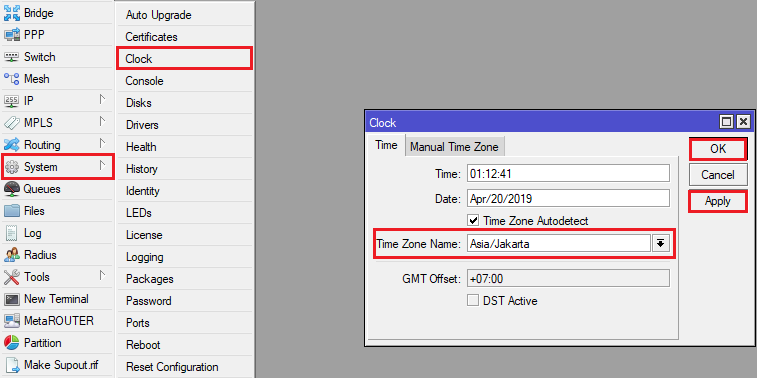Open the Time Zone Name dropdown arrow
Image resolution: width=757 pixels, height=378 pixels.
tap(661, 244)
